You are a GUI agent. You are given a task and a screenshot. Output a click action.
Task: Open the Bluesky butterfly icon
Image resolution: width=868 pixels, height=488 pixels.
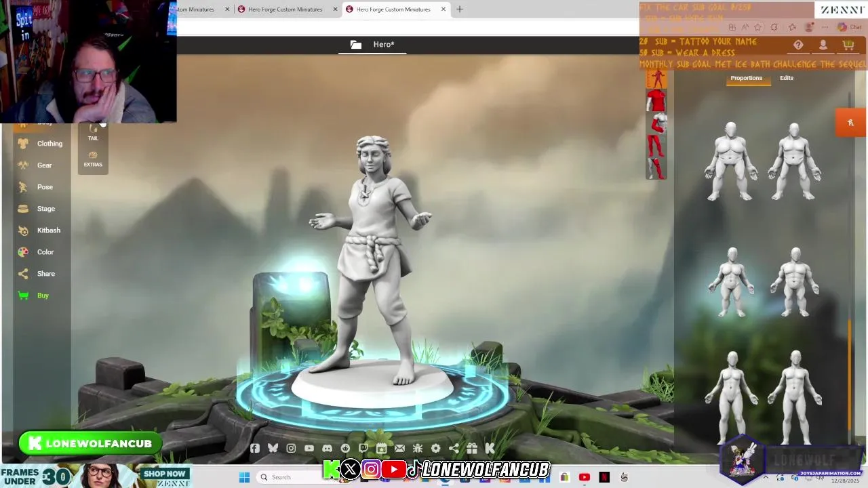[273, 448]
